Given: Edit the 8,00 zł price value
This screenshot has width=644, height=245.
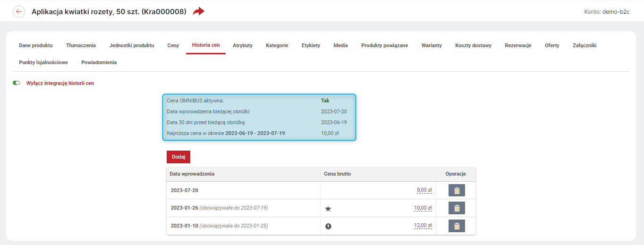Looking at the screenshot, I should point(424,190).
